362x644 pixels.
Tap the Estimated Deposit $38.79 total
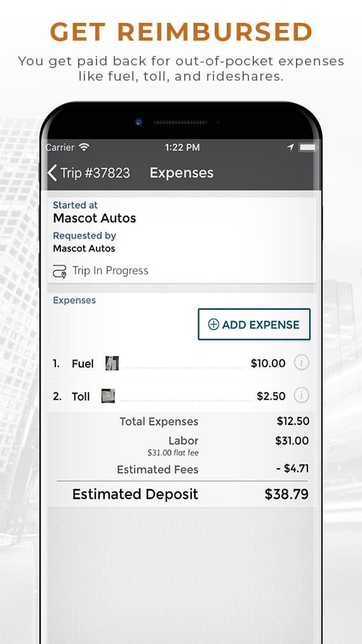[191, 494]
